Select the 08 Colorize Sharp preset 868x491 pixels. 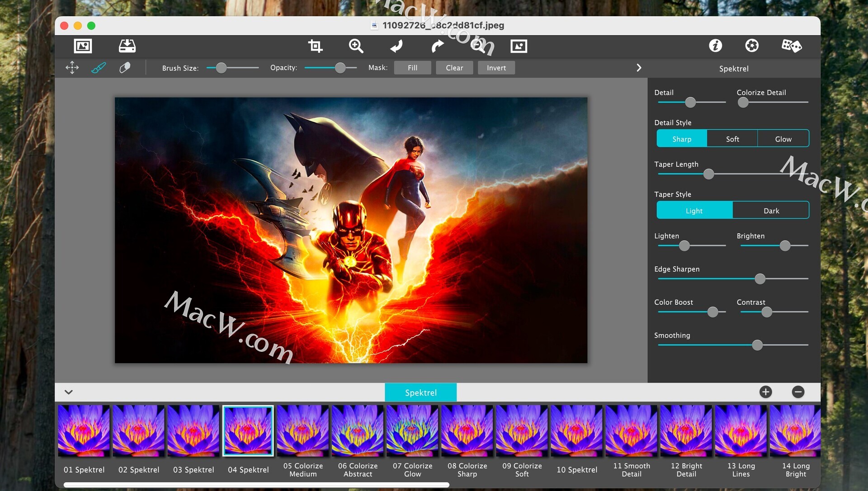pos(467,431)
